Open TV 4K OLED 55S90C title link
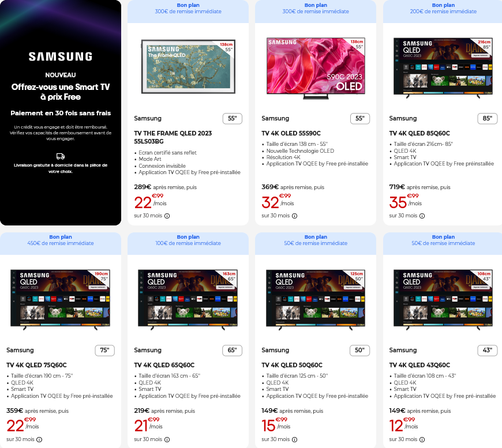 pos(291,133)
